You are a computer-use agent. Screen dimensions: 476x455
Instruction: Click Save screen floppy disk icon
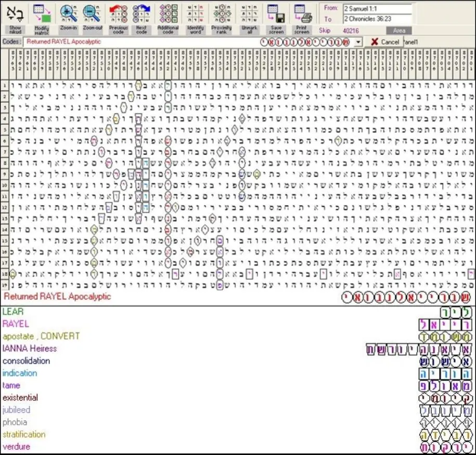click(276, 14)
